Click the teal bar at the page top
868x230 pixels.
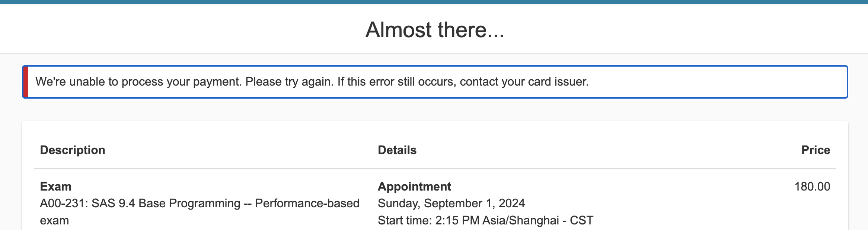point(434,1)
